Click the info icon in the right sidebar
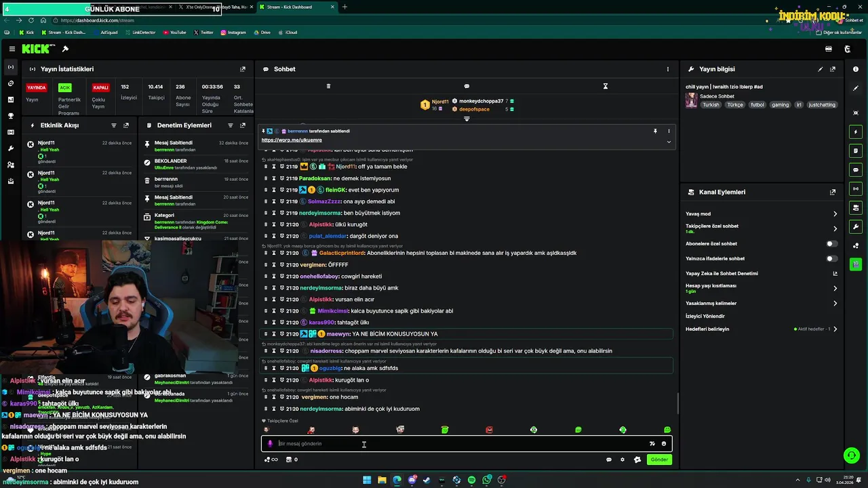The width and height of the screenshot is (868, 488). 856,69
